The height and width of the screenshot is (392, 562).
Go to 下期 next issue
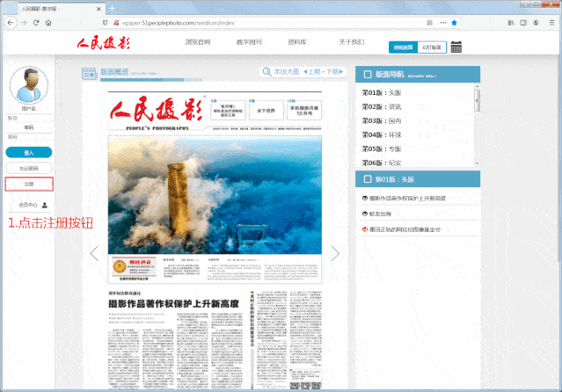[334, 72]
